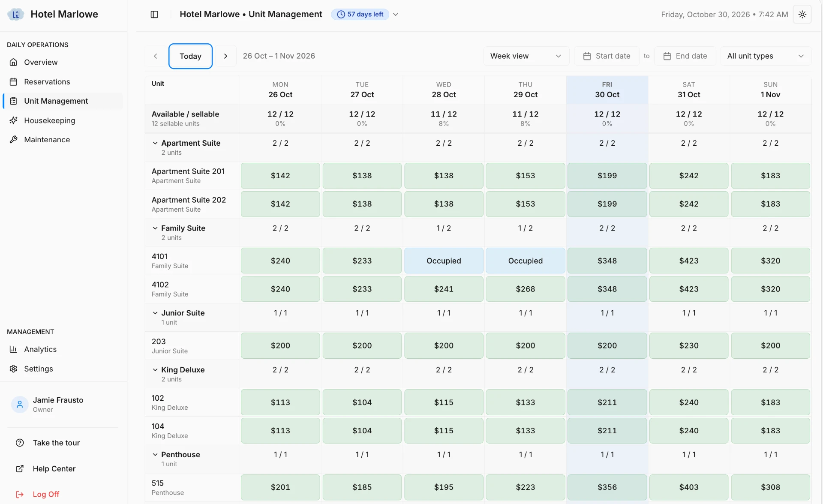Click Jamie Frausto's avatar icon
This screenshot has width=823, height=504.
pos(20,404)
